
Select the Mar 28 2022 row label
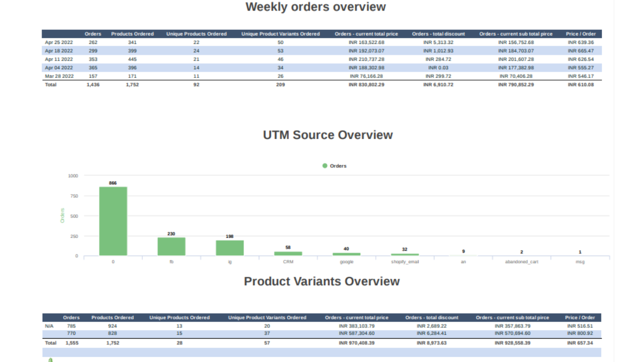tap(59, 76)
